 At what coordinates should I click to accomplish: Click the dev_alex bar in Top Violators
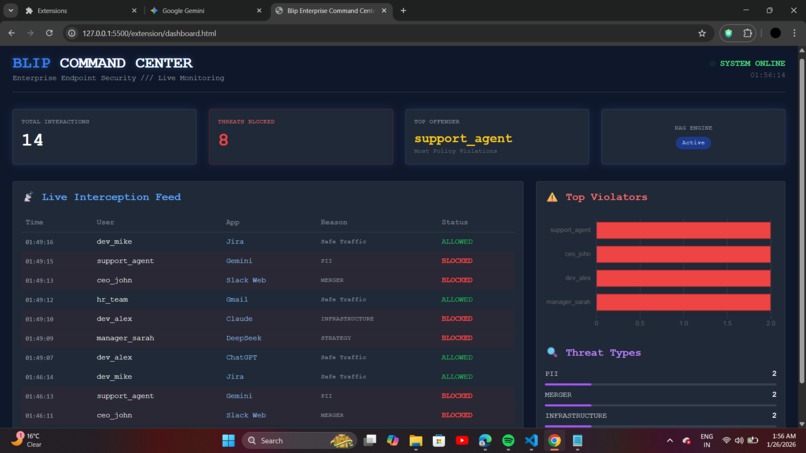(683, 278)
